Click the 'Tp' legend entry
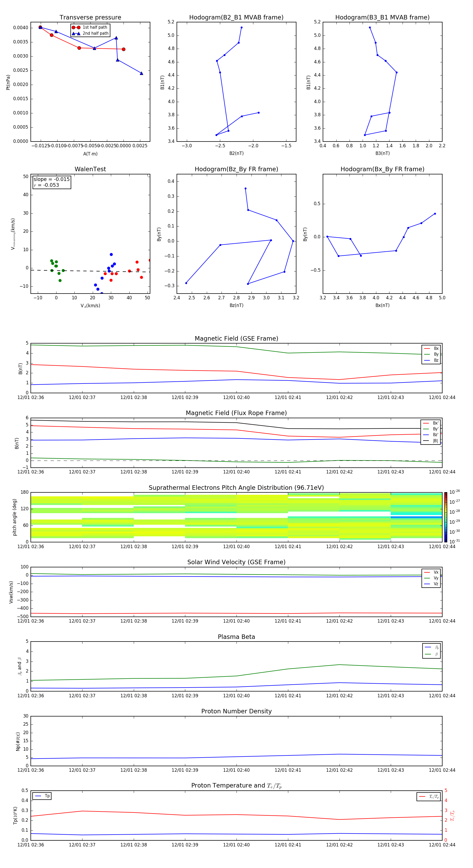The width and height of the screenshot is (473, 868). (x=42, y=796)
